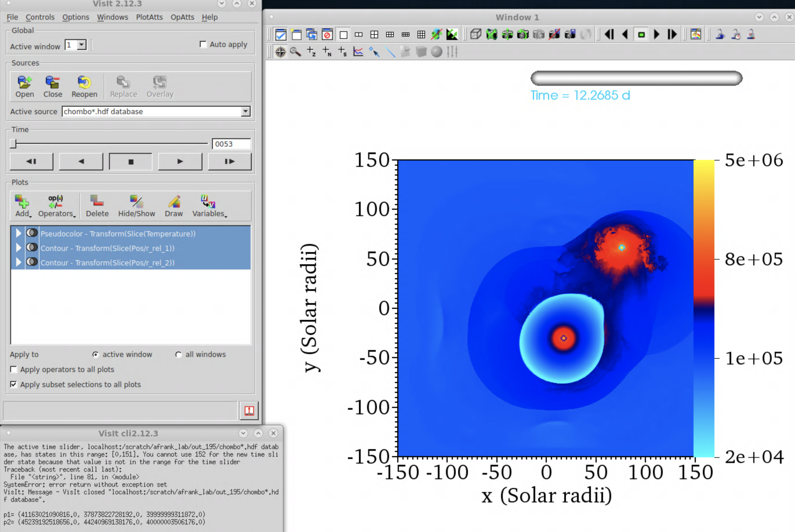This screenshot has height=532, width=795.
Task: Select the spreadsheet pick tool
Action: (342, 52)
